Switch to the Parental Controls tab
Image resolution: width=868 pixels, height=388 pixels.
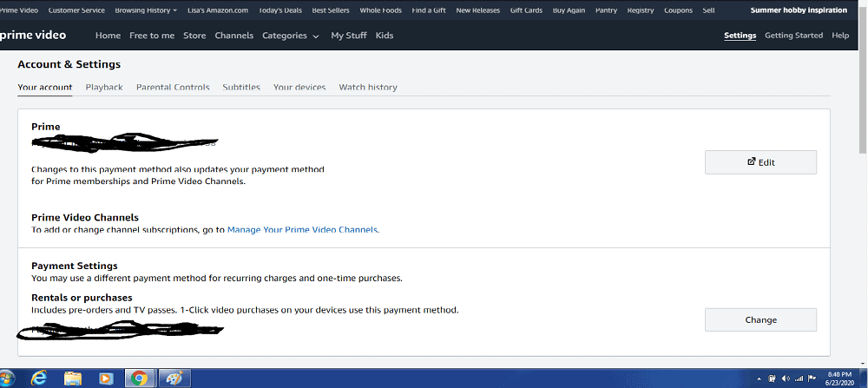pyautogui.click(x=173, y=88)
